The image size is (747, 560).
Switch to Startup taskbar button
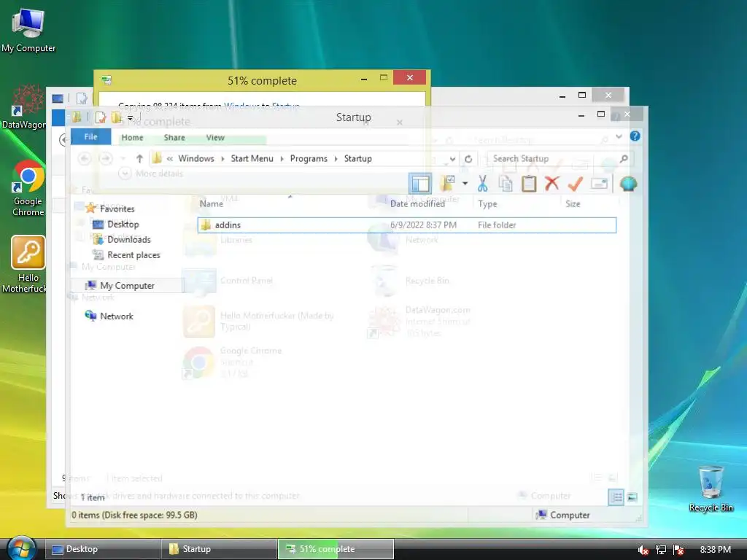(x=219, y=549)
